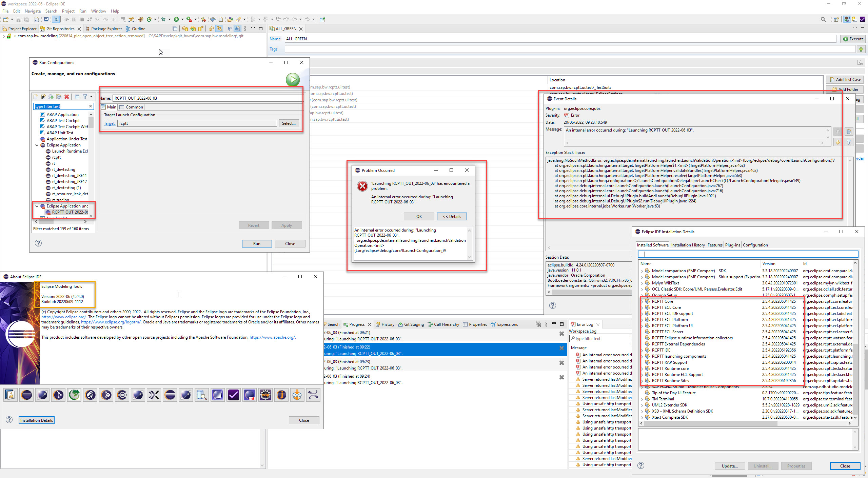Click the red Delete configuration icon
868x478 pixels.
pyautogui.click(x=67, y=97)
